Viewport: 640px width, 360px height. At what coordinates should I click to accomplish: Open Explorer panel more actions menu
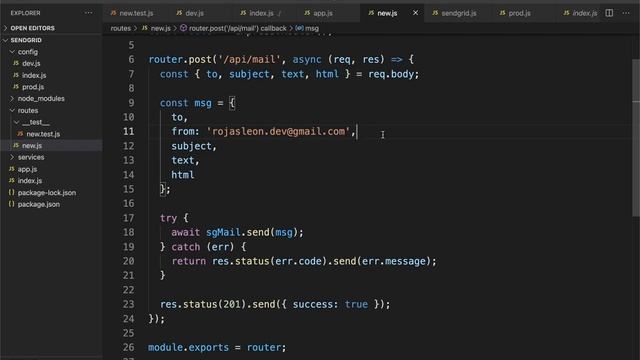[x=88, y=13]
